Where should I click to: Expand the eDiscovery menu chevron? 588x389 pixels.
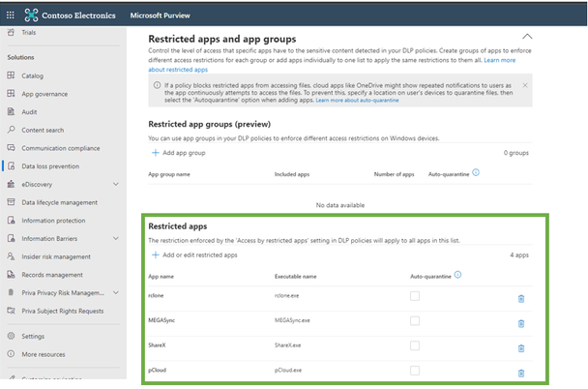(116, 184)
